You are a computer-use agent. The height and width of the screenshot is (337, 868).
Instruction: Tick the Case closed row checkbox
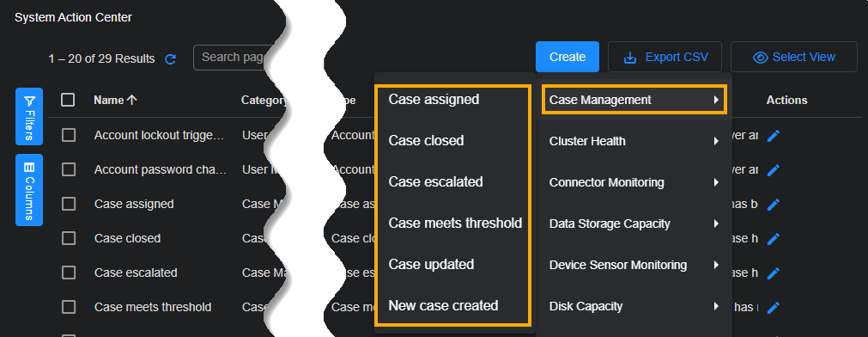(x=69, y=238)
